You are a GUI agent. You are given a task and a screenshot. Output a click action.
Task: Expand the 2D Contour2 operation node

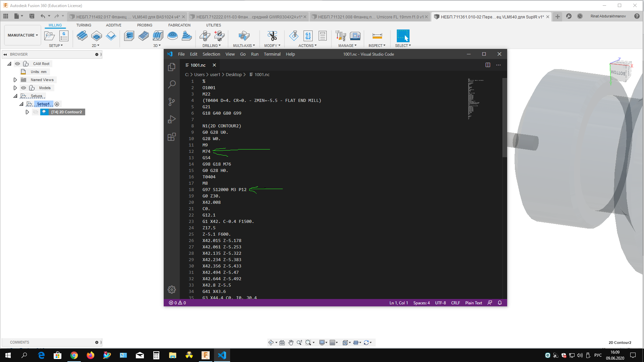(27, 112)
